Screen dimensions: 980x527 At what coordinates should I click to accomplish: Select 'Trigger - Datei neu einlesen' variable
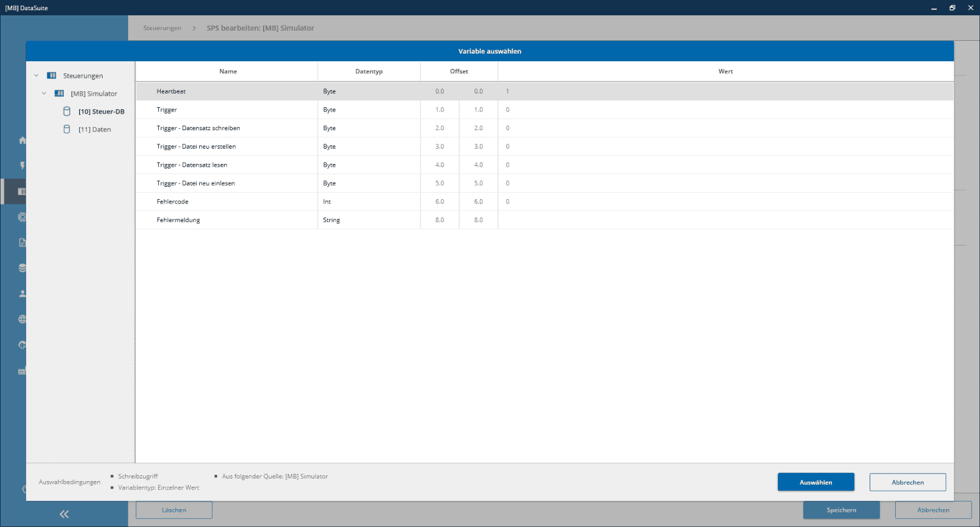545,183
